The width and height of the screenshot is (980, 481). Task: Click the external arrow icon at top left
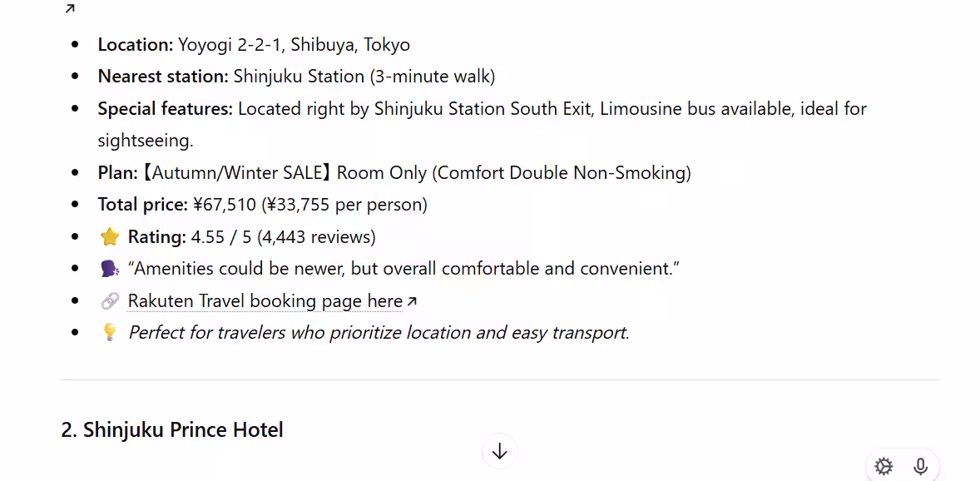tap(70, 9)
